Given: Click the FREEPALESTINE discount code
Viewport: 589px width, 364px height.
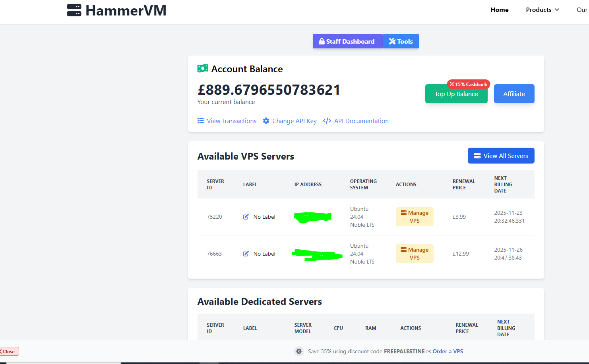Looking at the screenshot, I should coord(404,351).
